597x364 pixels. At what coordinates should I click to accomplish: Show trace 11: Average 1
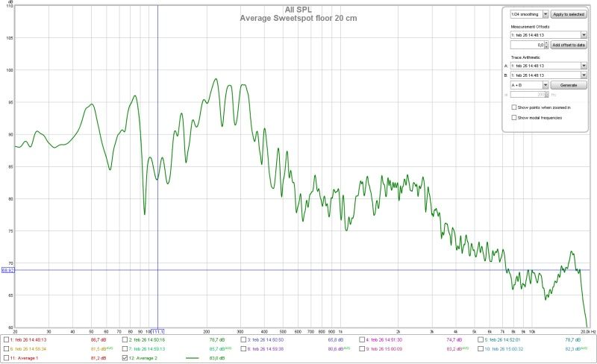pos(7,358)
